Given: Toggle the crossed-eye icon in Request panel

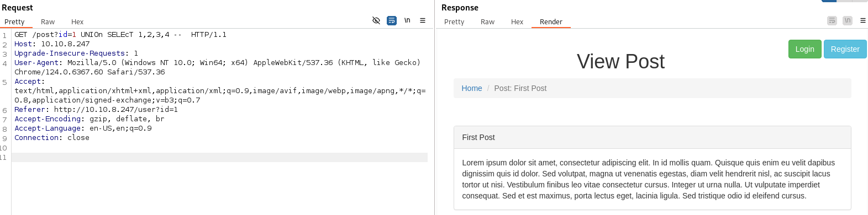Looking at the screenshot, I should click(376, 20).
